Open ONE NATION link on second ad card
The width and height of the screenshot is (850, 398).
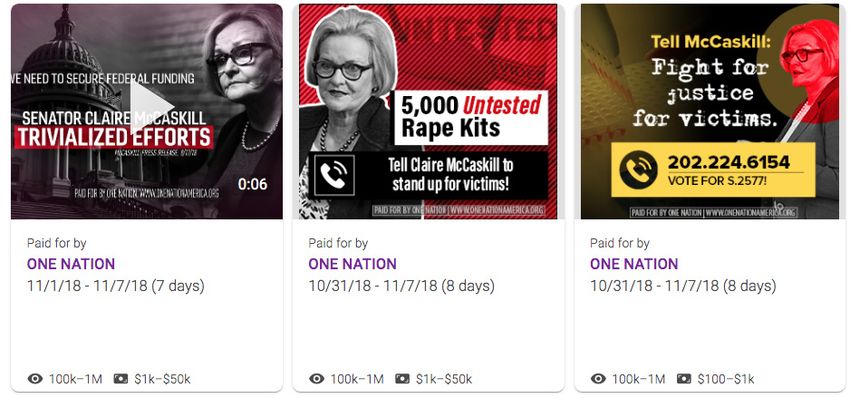point(352,264)
